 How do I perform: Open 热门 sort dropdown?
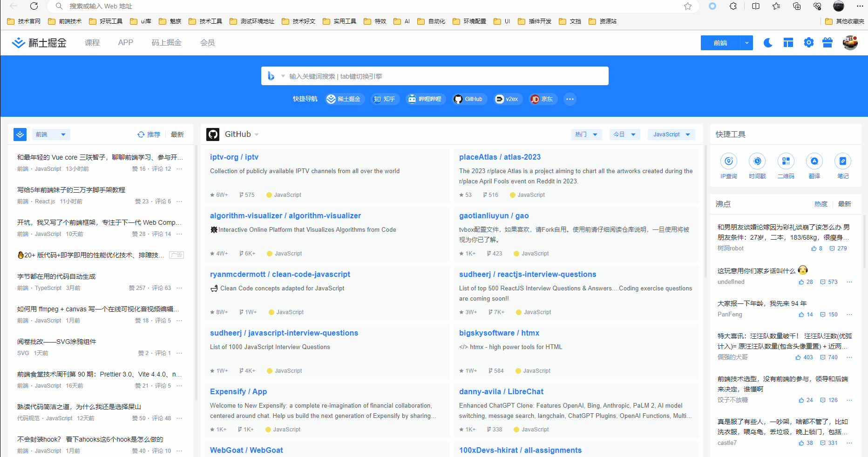click(587, 134)
